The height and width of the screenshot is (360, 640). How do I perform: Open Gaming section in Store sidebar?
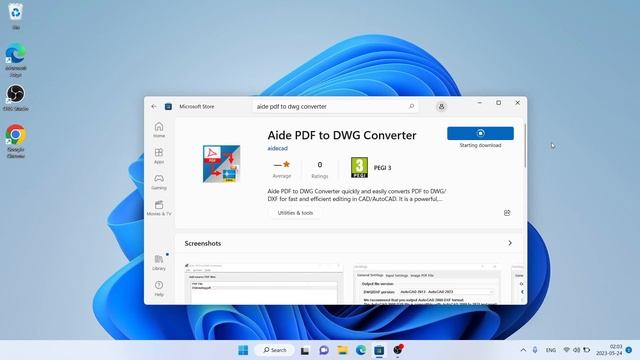159,182
